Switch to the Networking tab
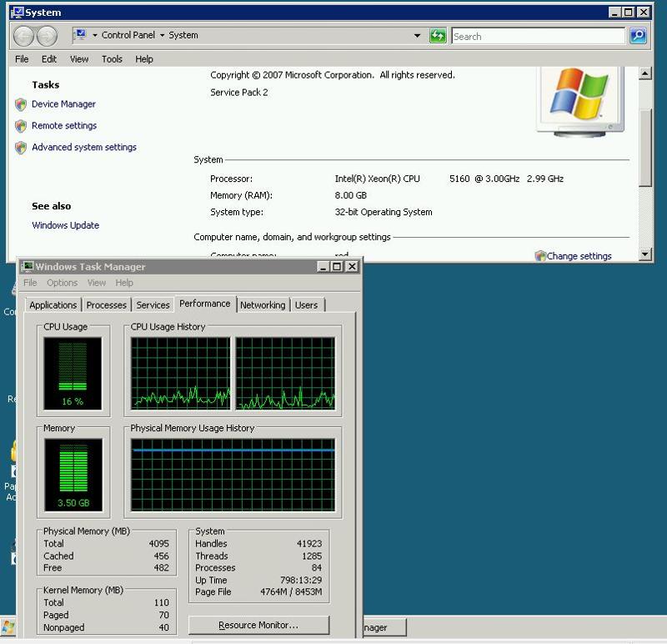 click(x=263, y=305)
